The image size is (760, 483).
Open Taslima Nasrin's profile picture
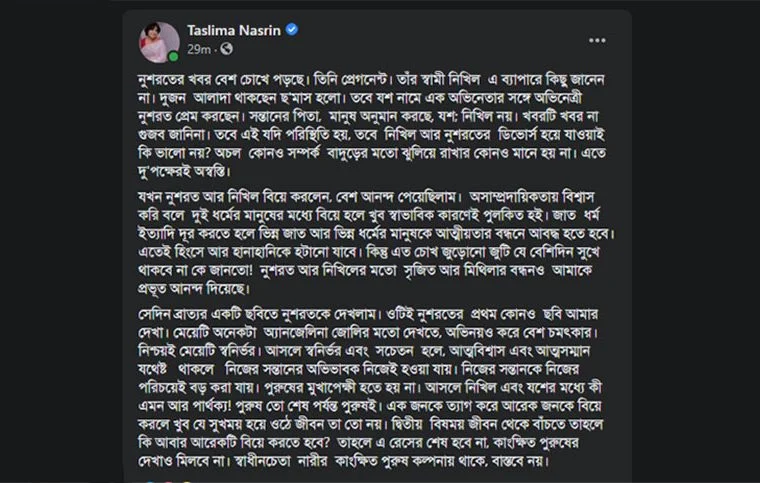(x=159, y=43)
